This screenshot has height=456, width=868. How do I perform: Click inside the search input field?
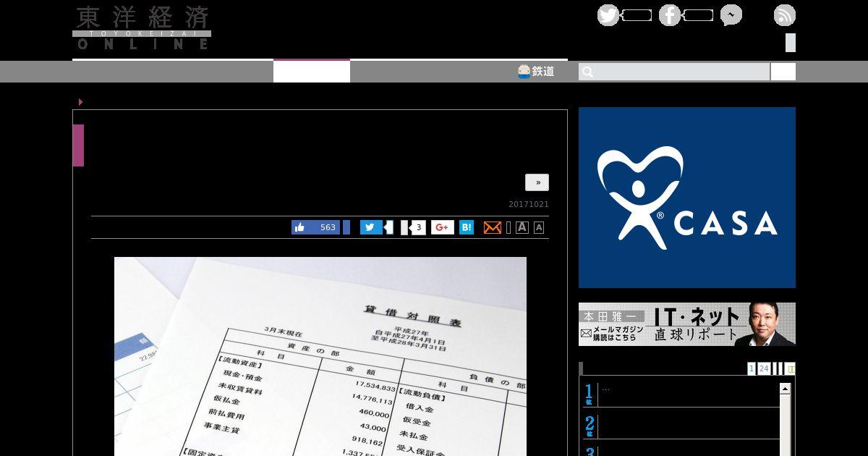[x=674, y=72]
